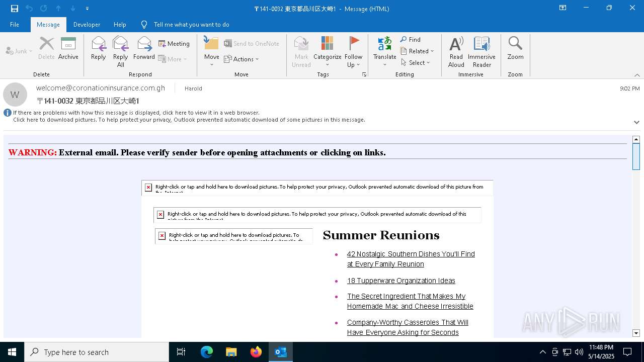Click the Tell me what you want to do box
The height and width of the screenshot is (362, 644).
[x=191, y=25]
